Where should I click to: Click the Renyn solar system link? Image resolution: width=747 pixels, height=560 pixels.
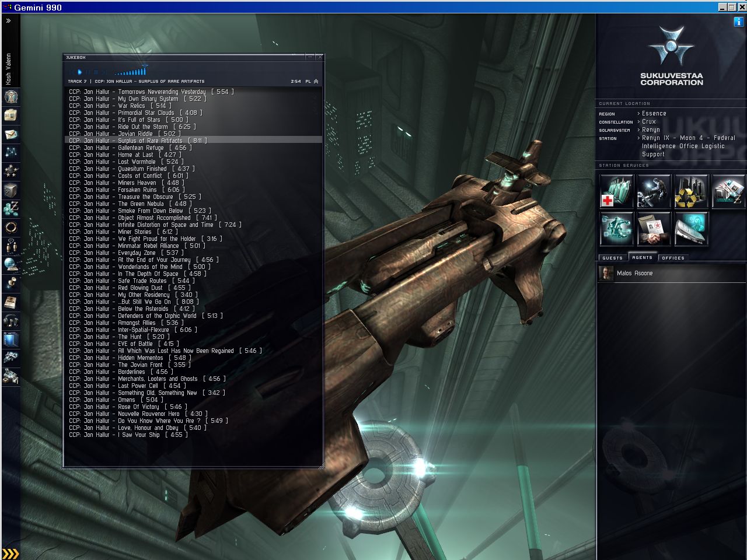coord(651,130)
